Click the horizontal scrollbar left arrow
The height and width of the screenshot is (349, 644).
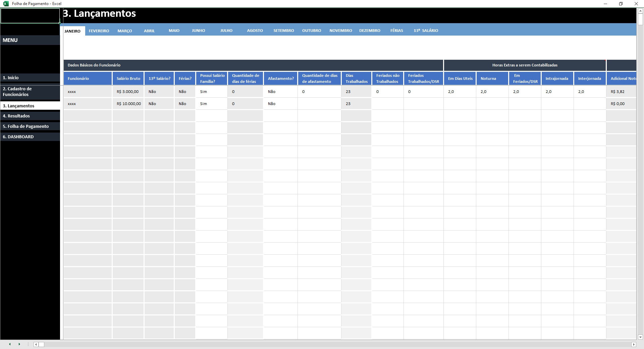[x=36, y=344]
